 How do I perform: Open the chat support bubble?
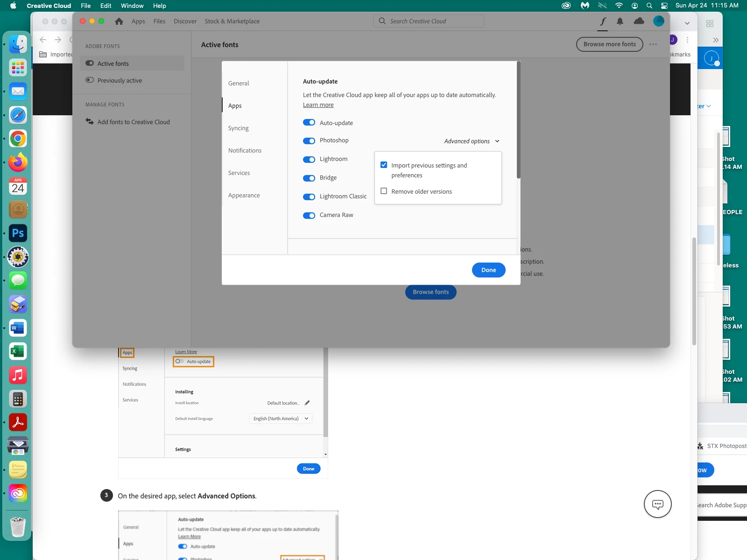pos(658,504)
